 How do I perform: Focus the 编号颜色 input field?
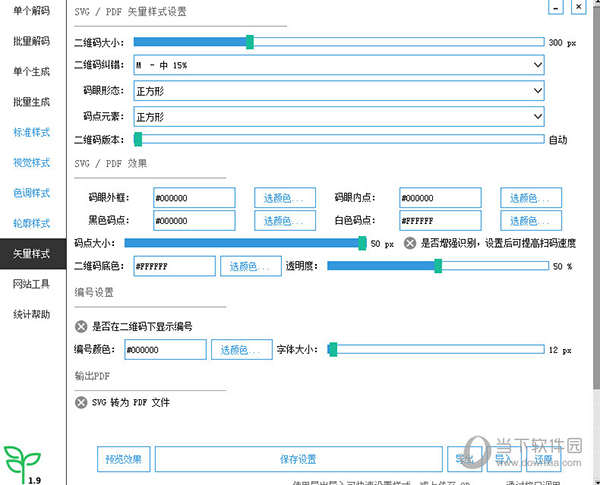click(x=165, y=349)
